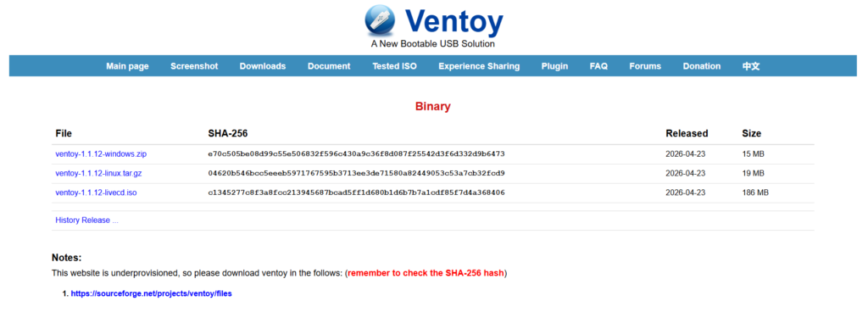Visit the Forums link in navbar

[645, 66]
